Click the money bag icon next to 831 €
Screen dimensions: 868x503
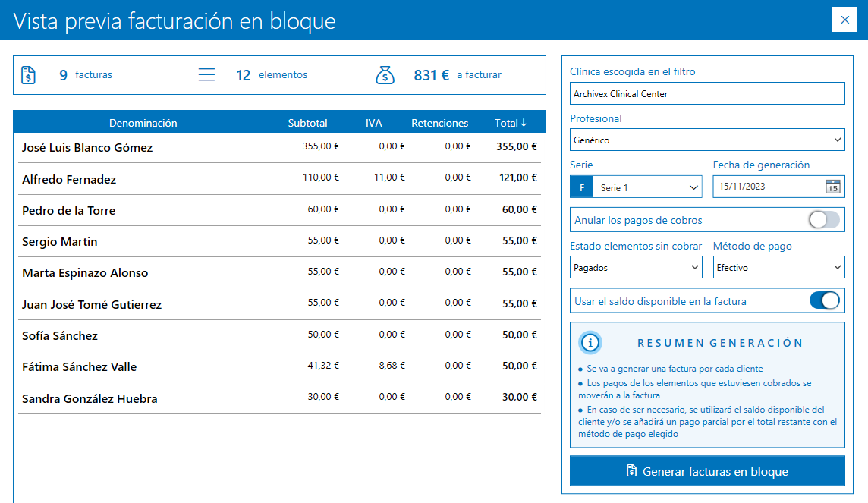[385, 74]
